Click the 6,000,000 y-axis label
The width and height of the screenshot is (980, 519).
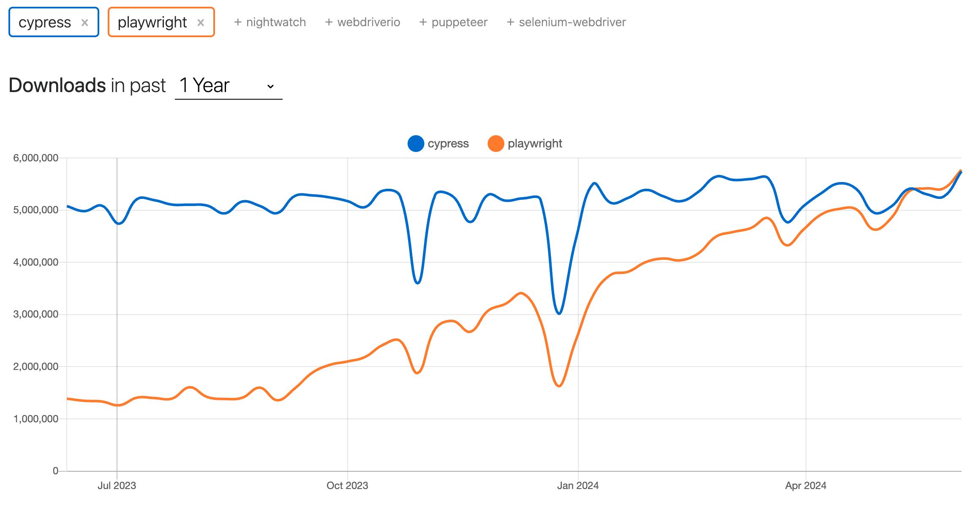point(35,158)
